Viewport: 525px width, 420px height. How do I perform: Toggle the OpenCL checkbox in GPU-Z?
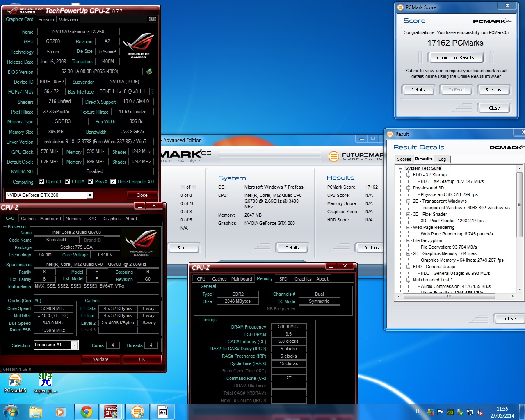click(x=41, y=181)
